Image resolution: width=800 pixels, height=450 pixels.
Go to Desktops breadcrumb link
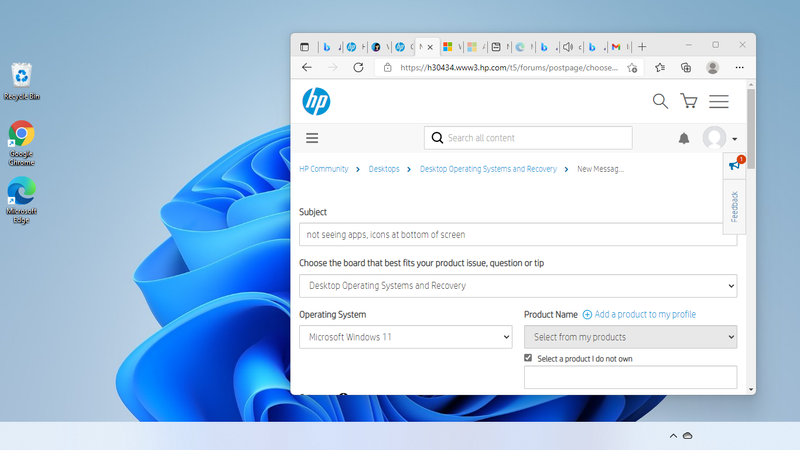(x=384, y=169)
